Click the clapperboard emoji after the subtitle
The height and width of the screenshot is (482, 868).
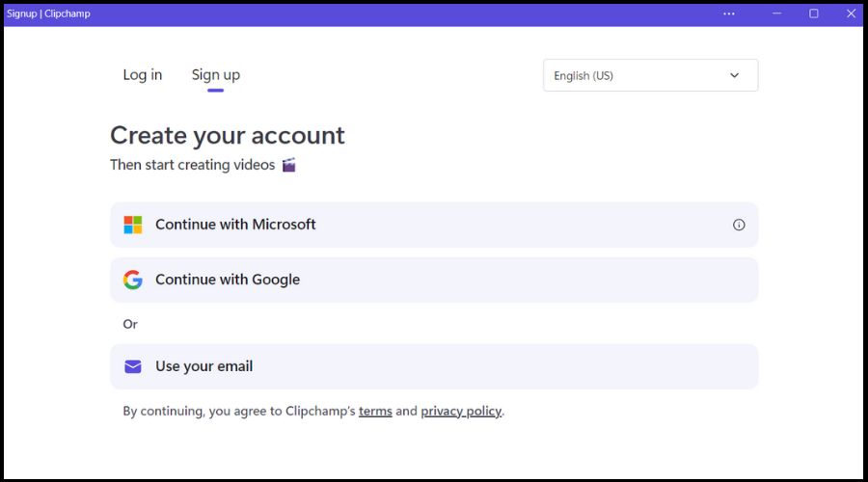tap(288, 165)
